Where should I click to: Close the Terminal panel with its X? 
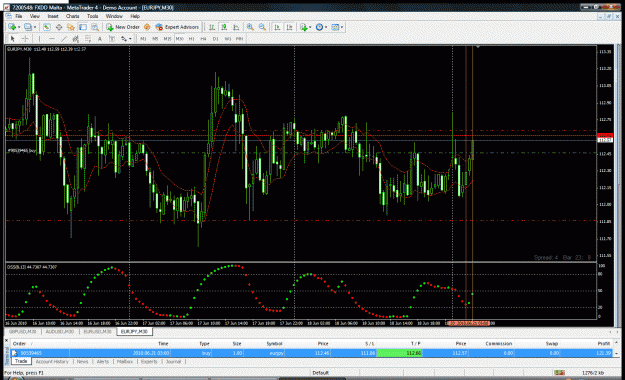6,341
